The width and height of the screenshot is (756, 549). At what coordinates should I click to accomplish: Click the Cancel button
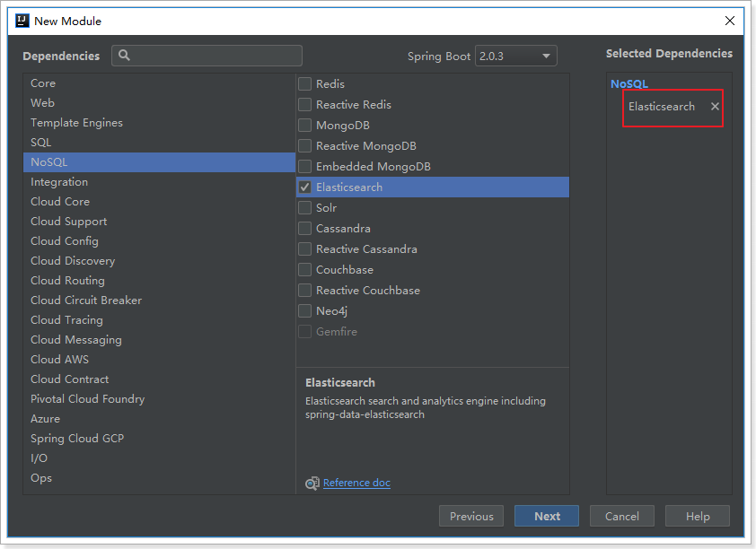pos(621,516)
